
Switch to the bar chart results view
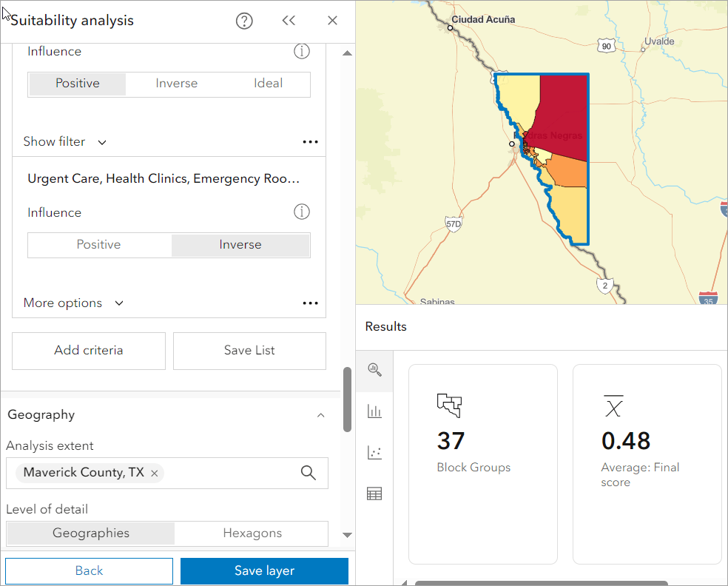tap(374, 411)
